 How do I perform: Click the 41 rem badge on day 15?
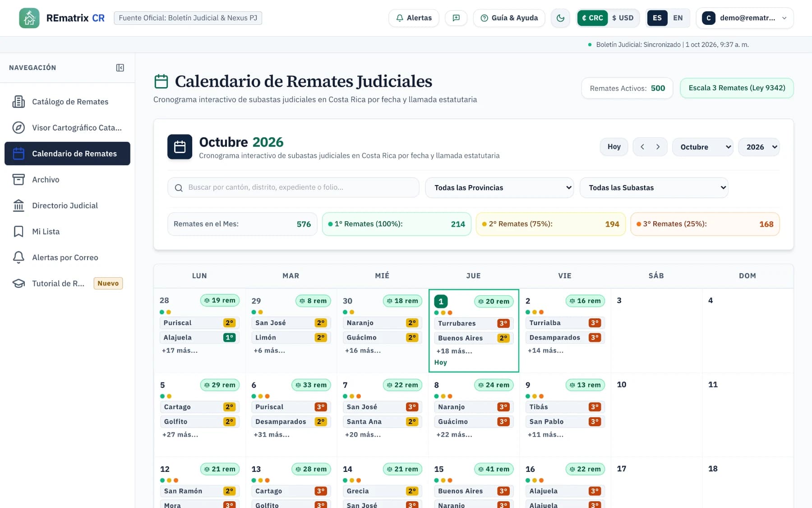tap(494, 469)
